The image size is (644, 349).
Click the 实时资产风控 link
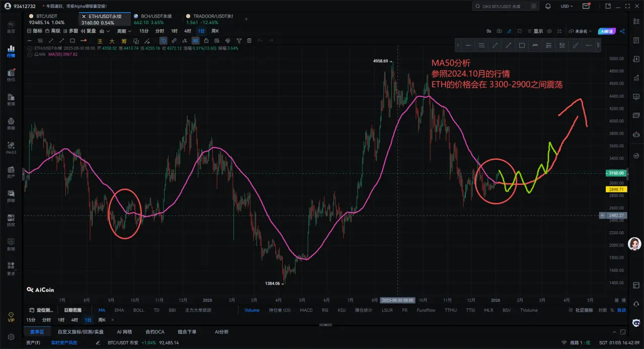[x=64, y=342]
